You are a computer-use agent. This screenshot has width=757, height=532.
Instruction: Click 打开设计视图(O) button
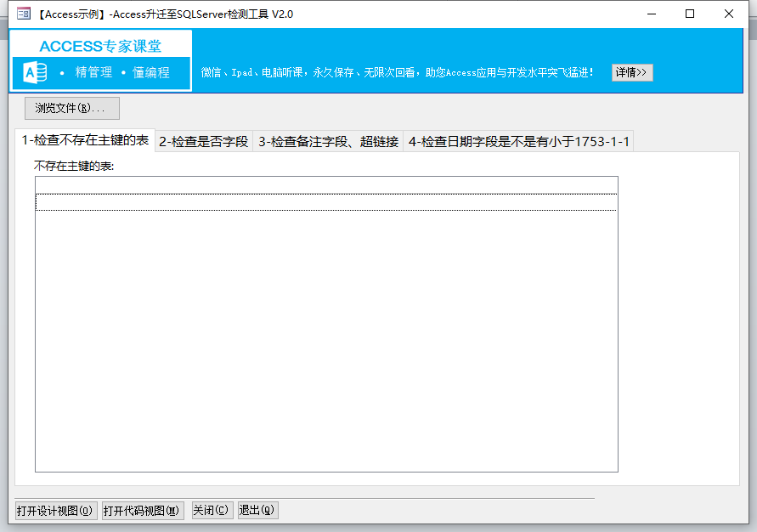[56, 510]
